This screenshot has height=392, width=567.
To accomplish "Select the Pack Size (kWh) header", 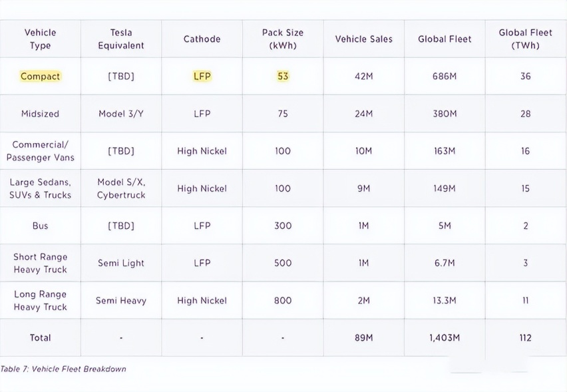I will tap(283, 39).
